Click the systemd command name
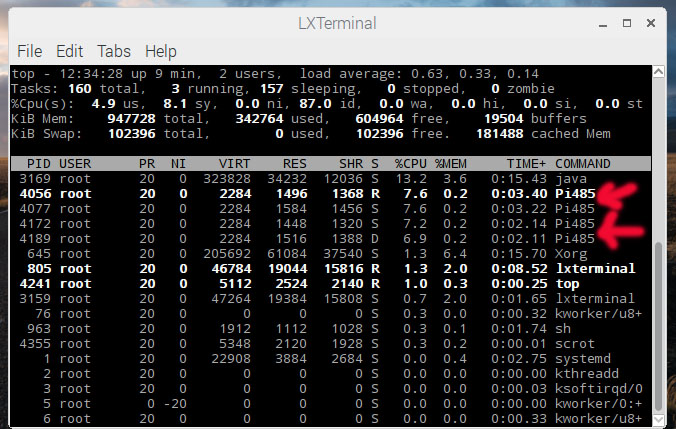 point(582,359)
